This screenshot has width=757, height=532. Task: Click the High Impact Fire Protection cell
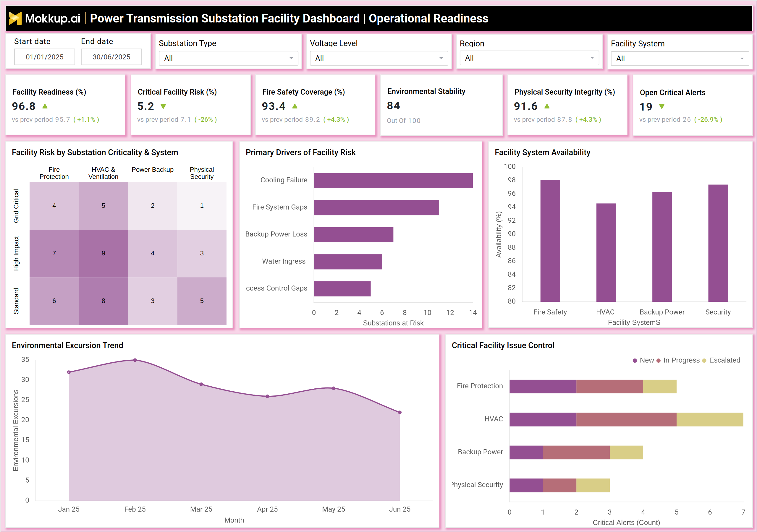54,254
